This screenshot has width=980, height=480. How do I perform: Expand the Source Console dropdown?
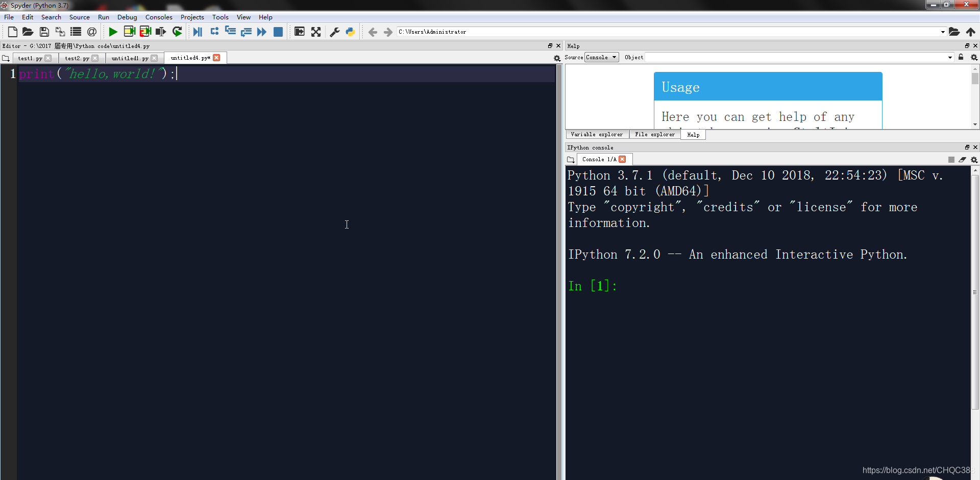[x=602, y=57]
